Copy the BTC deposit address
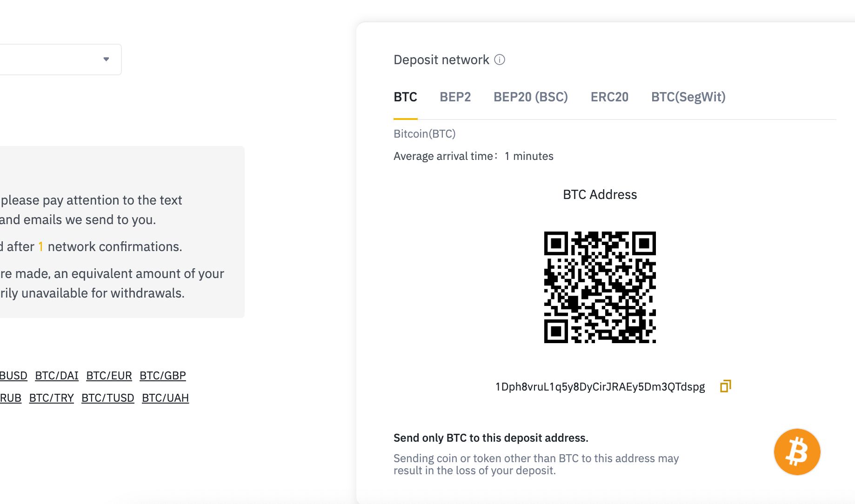Image resolution: width=855 pixels, height=504 pixels. (725, 386)
